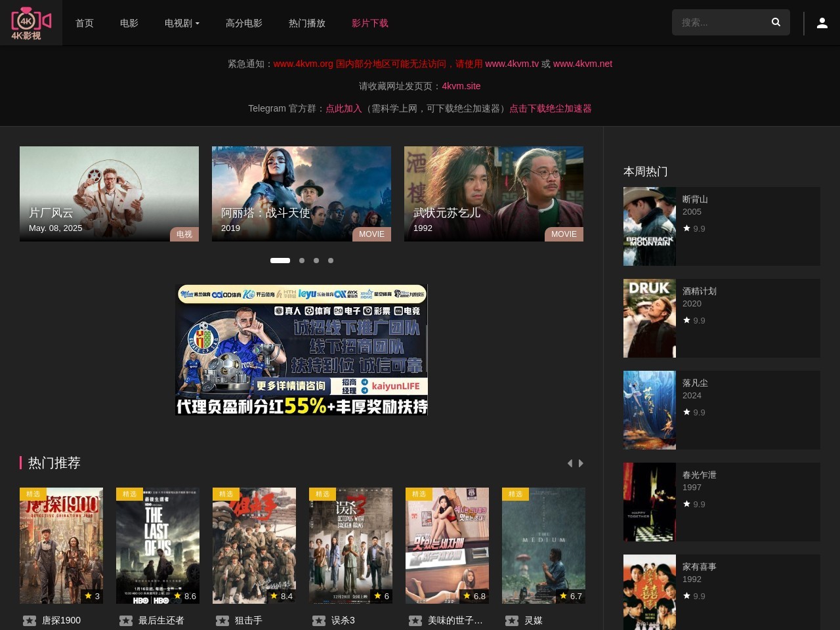Click 点此加入 Telegram group link
Image resolution: width=840 pixels, height=630 pixels.
(x=344, y=108)
